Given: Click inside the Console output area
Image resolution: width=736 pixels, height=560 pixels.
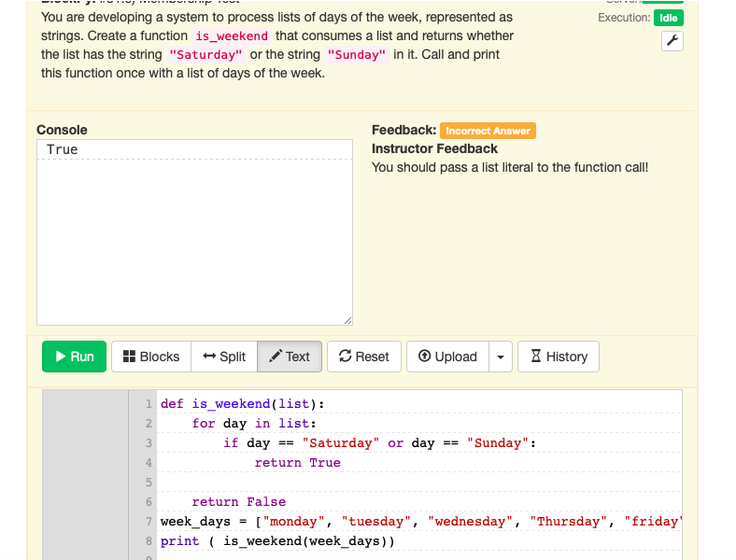Looking at the screenshot, I should (x=195, y=232).
